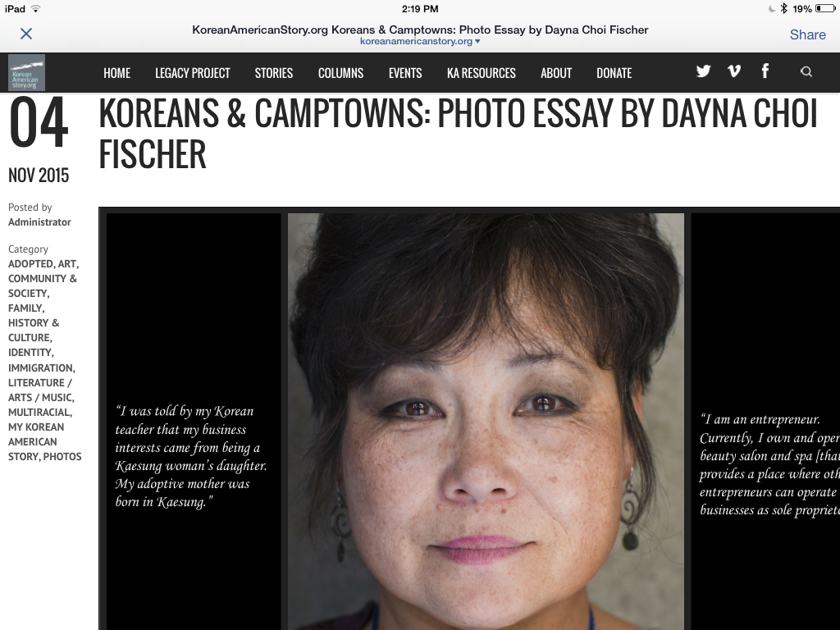Select the IMMIGRATION category link
Viewport: 840px width, 630px height.
coord(42,368)
